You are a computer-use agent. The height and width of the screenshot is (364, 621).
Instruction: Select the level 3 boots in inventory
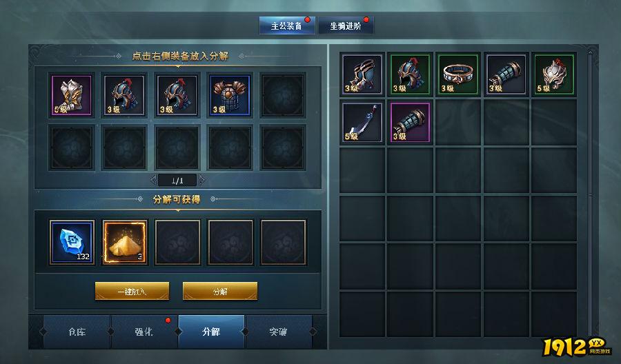(362, 74)
